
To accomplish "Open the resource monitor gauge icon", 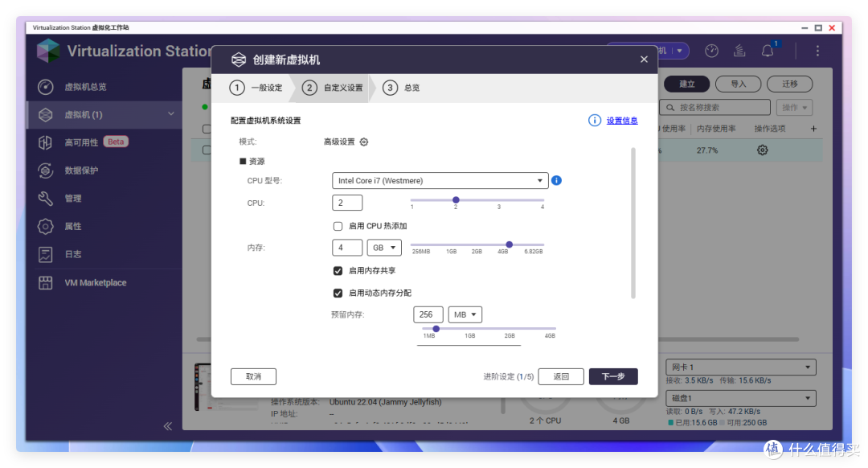I will [711, 51].
